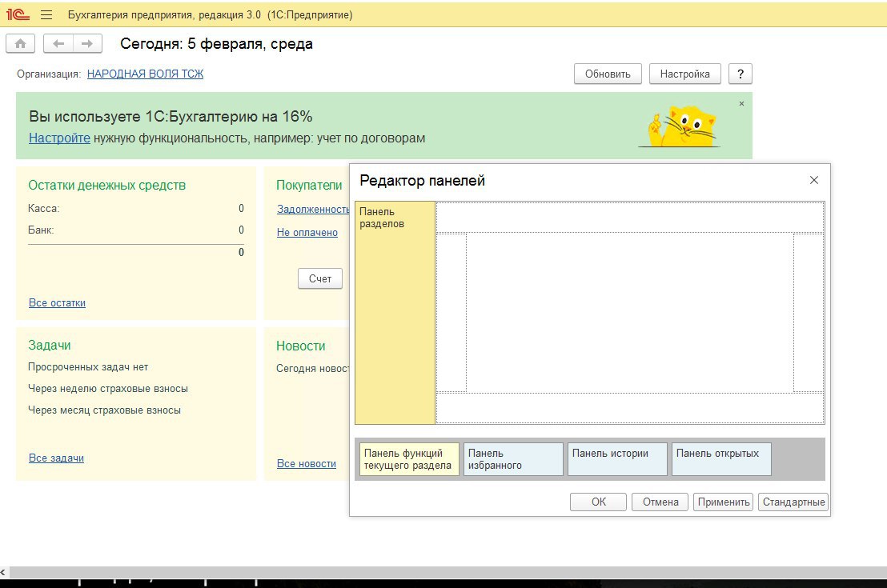Select the Панель истории tile
The image size is (887, 588).
(617, 459)
